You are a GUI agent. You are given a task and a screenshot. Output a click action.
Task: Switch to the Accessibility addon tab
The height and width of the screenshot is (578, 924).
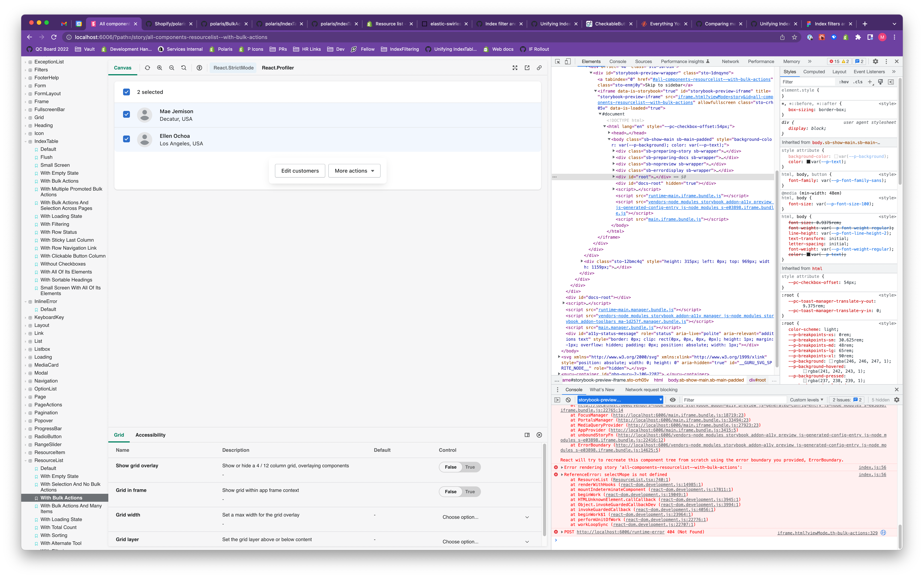[x=150, y=435]
